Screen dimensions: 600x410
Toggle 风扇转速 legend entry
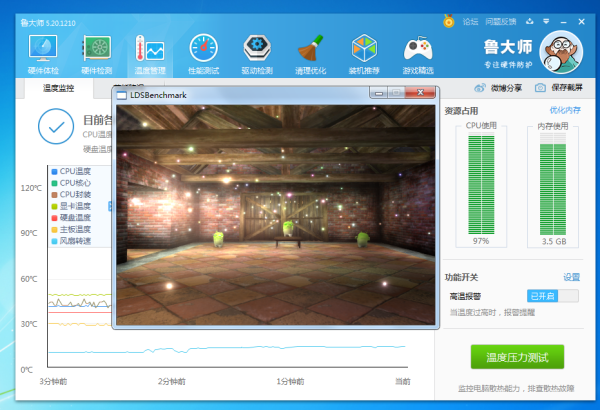[71, 241]
